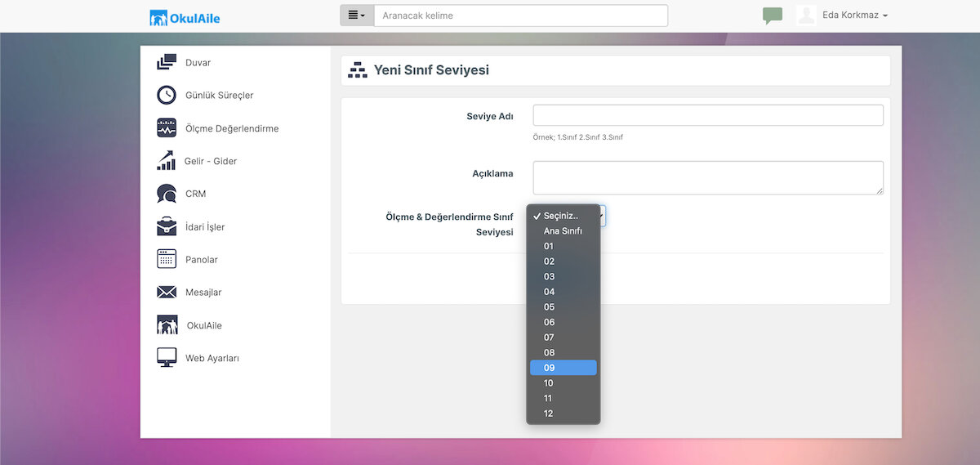Image resolution: width=980 pixels, height=465 pixels.
Task: Click the user avatar picture
Action: point(806,16)
